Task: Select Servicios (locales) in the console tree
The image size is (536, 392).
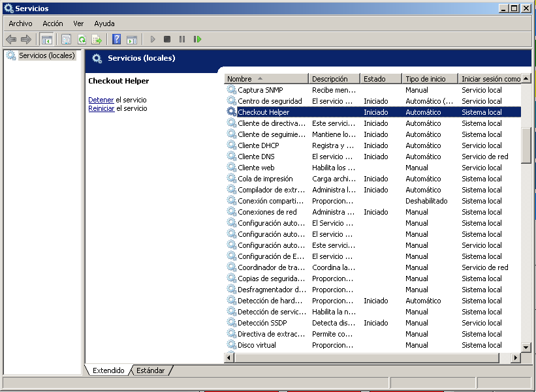Action: [x=46, y=55]
